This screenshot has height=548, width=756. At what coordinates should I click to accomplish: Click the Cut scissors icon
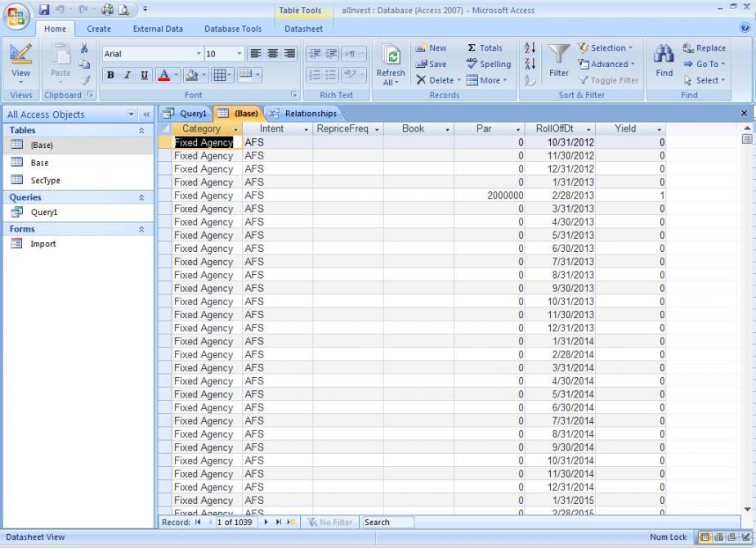tap(84, 48)
